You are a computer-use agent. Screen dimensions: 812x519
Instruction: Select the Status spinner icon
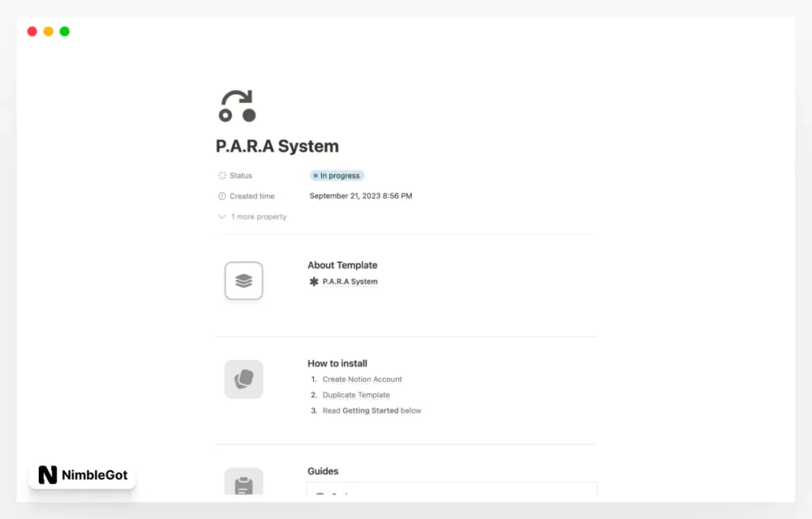220,175
